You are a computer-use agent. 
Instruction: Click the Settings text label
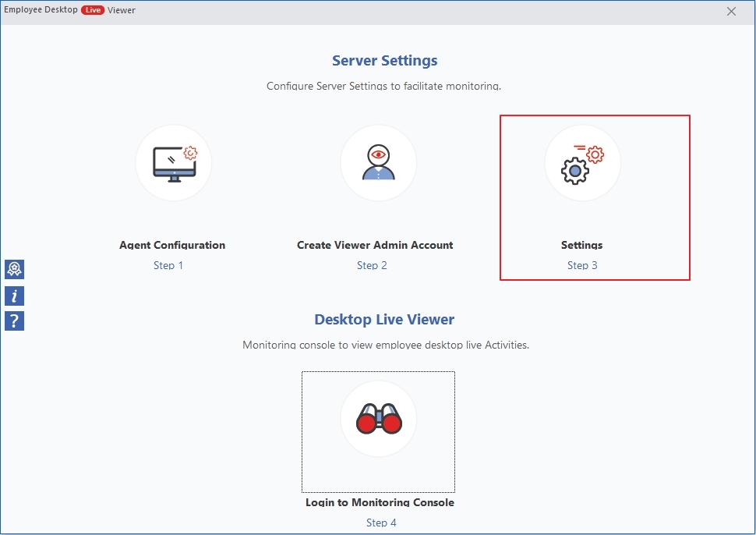[581, 245]
